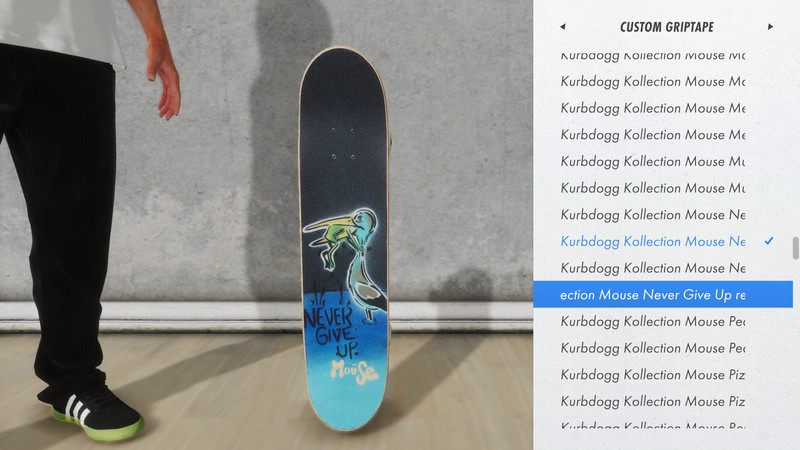
Task: Click the Custom Griptape header title
Action: click(x=666, y=27)
